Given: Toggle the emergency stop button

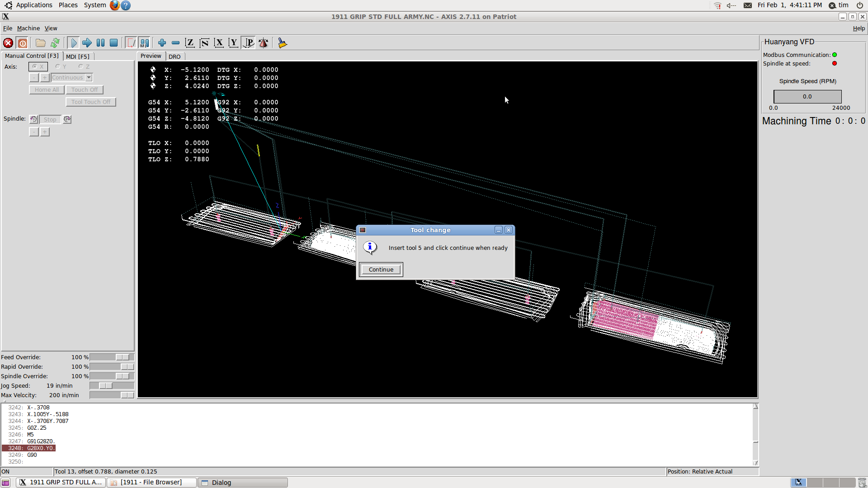Looking at the screenshot, I should point(8,43).
